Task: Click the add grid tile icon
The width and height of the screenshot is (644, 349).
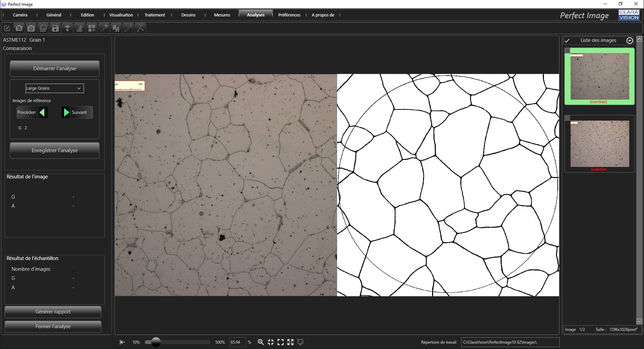Action: click(92, 28)
